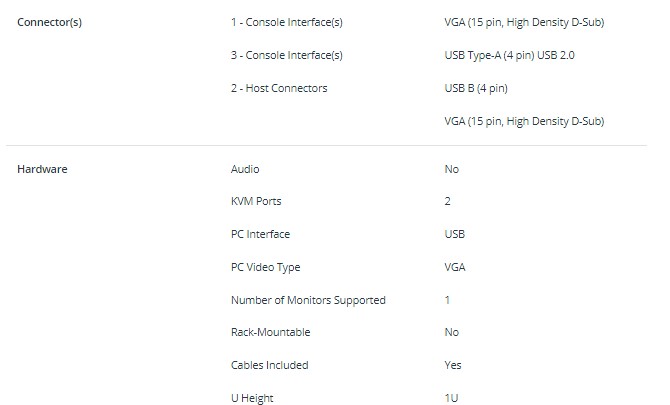Image resolution: width=670 pixels, height=405 pixels.
Task: Click the PC Video Type label
Action: coord(265,267)
